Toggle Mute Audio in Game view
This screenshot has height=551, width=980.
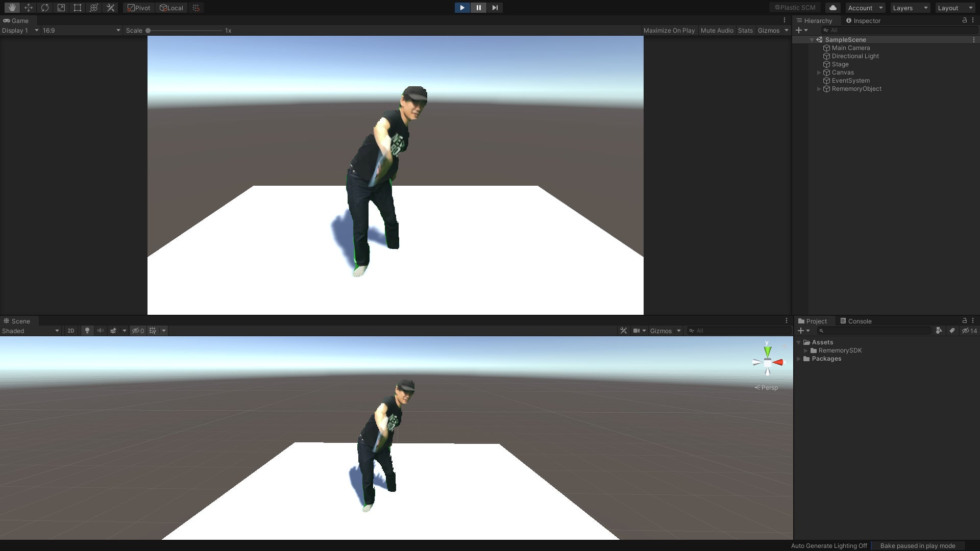tap(717, 31)
